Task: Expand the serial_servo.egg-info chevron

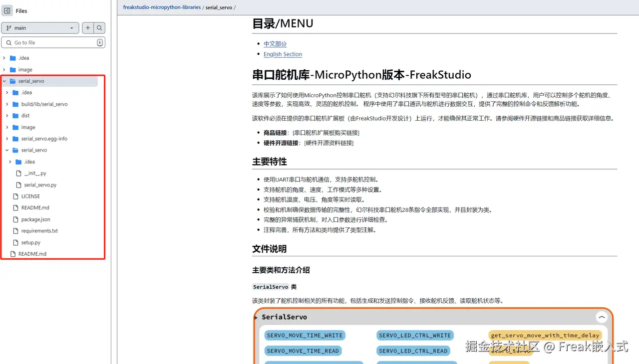Action: coord(7,139)
